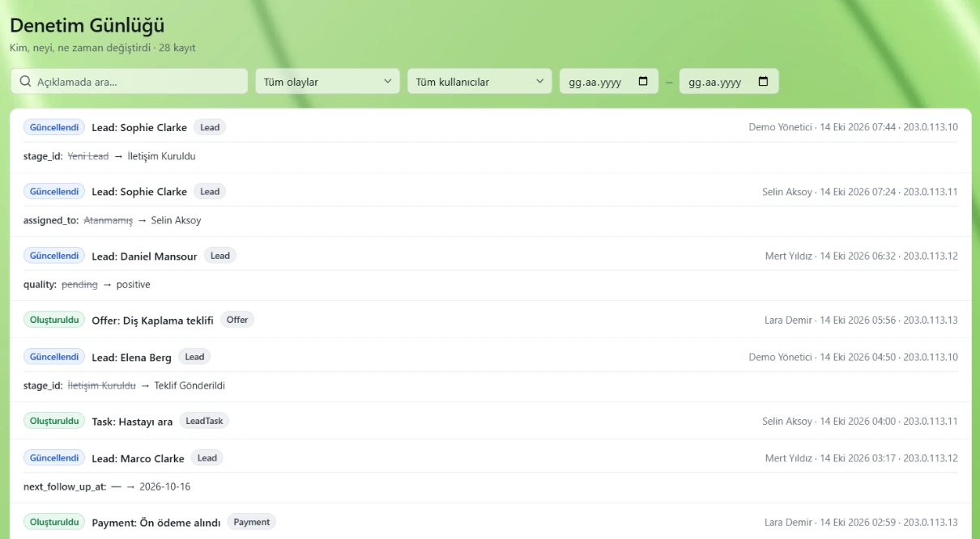
Task: Open calendar picker of the end date
Action: [763, 81]
